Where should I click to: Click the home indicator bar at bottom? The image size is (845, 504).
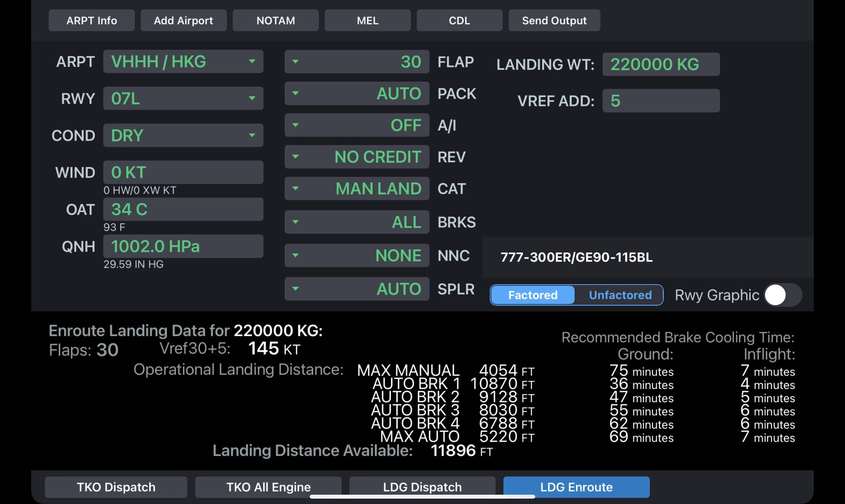coord(422,497)
